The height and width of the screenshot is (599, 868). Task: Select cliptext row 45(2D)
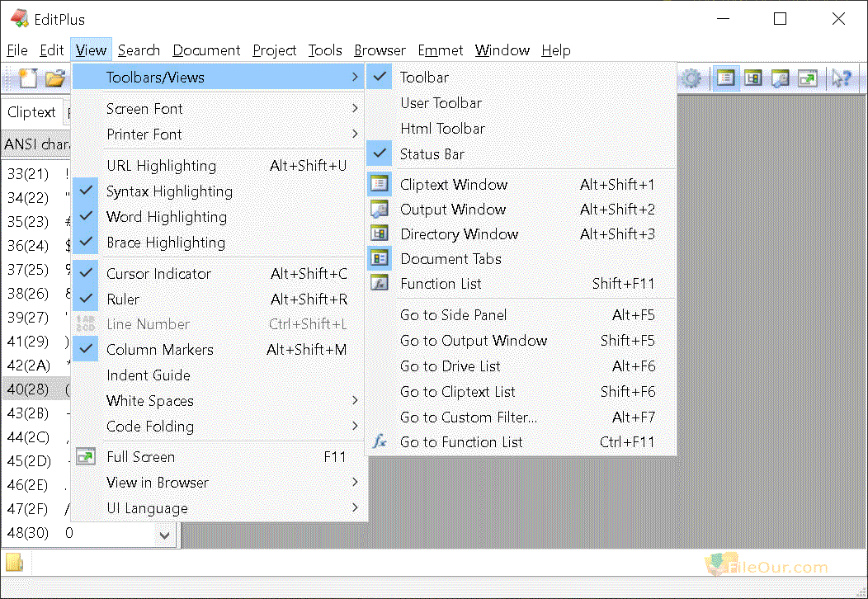coord(36,461)
